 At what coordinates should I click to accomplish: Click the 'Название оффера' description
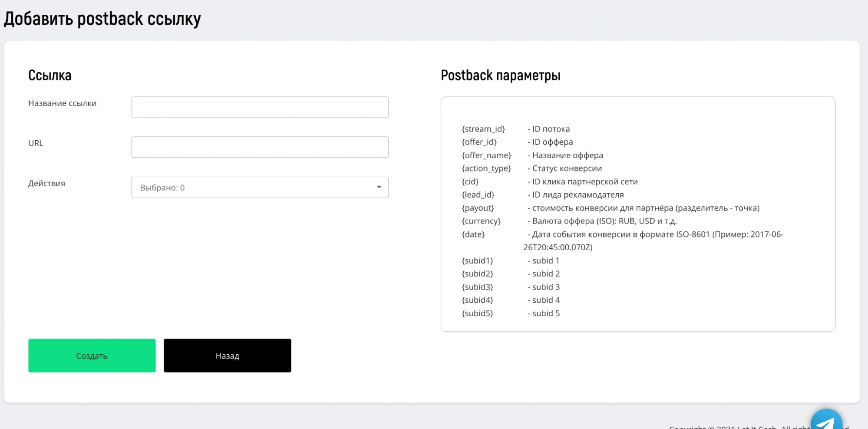tap(565, 155)
